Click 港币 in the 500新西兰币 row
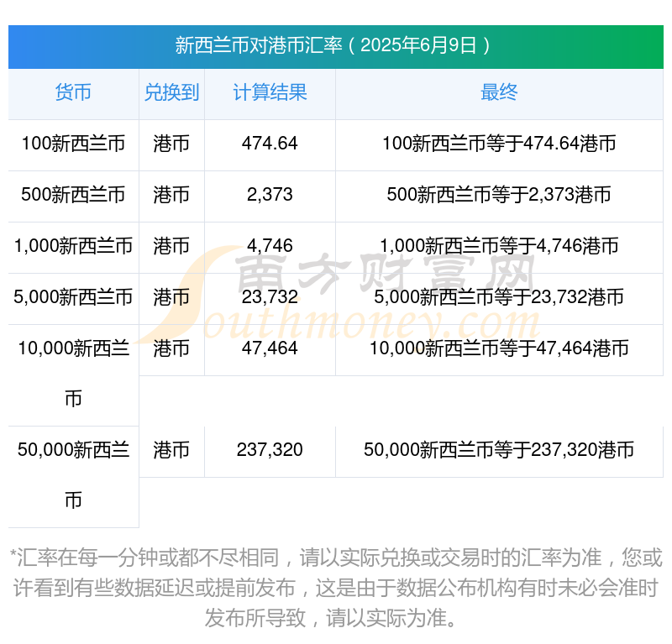 tap(171, 195)
